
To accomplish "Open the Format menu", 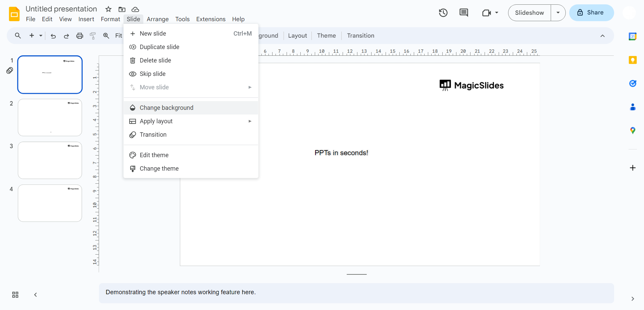I will point(110,19).
